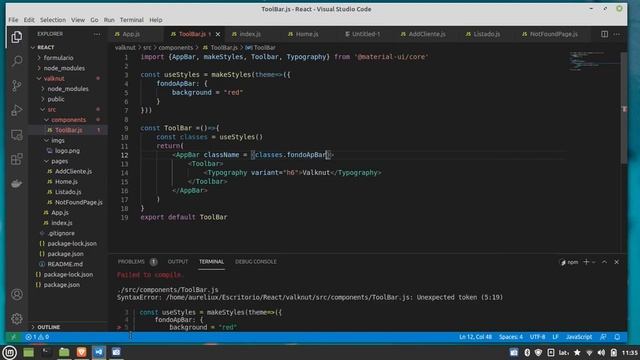The width and height of the screenshot is (640, 360).
Task: Click the feedback icon in status bar
Action: click(603, 337)
